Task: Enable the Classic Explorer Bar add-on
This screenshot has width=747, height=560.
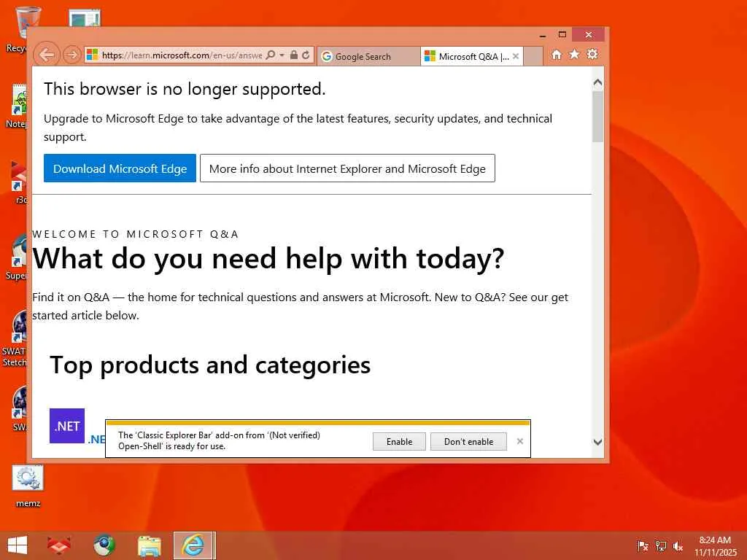Action: [x=399, y=441]
